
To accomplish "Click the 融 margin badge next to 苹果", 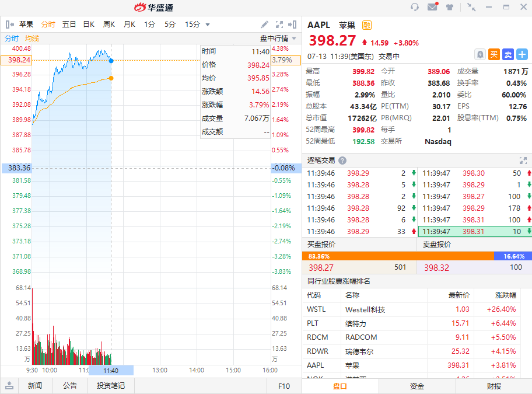I will 367,25.
